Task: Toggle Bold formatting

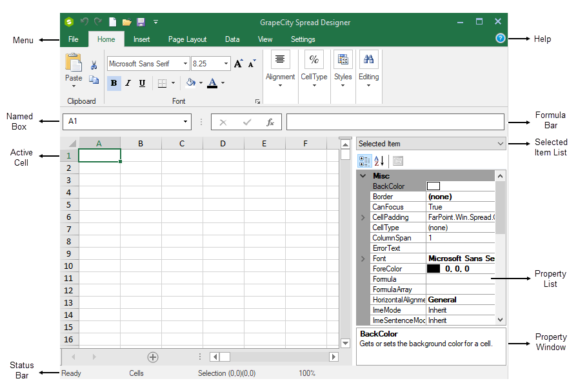Action: click(114, 83)
